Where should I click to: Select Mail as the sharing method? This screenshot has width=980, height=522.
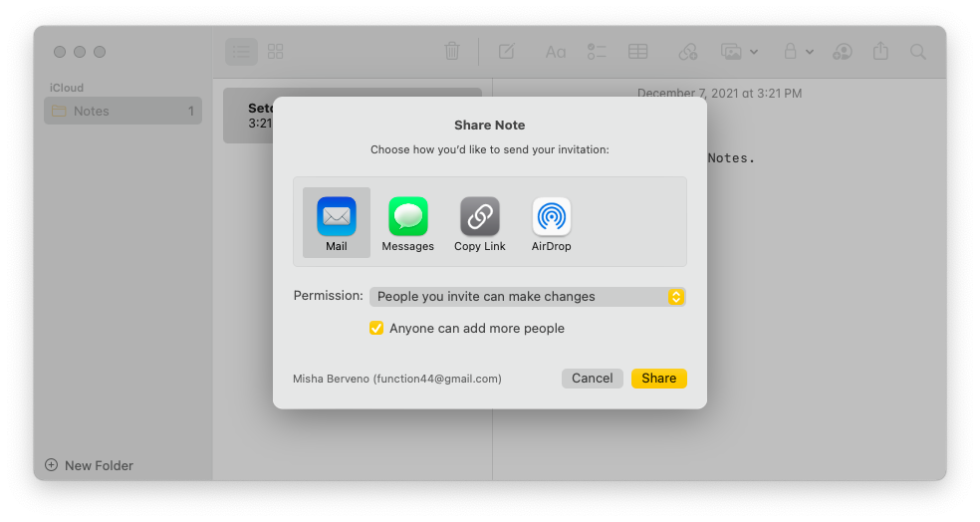pos(337,223)
